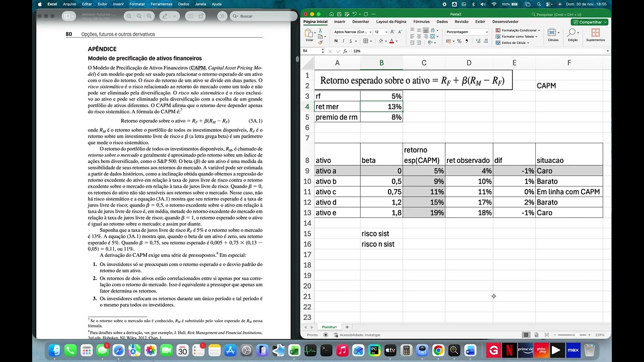Decrease decimal places icon
644x362 pixels.
pyautogui.click(x=486, y=41)
